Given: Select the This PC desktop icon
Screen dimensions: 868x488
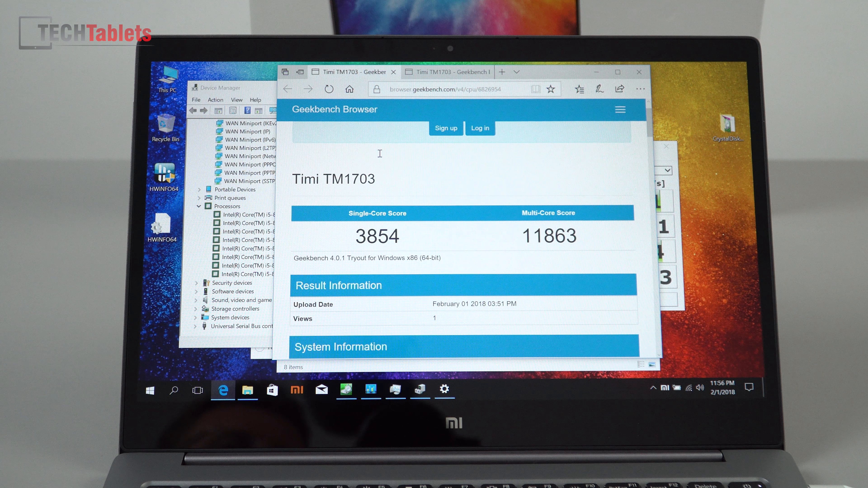Looking at the screenshot, I should tap(167, 80).
